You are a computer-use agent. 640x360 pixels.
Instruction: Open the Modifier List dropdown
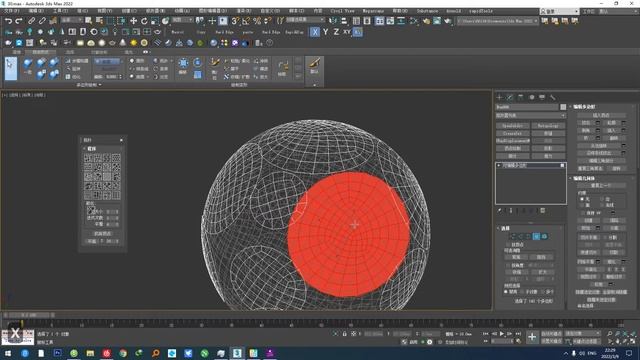point(531,116)
